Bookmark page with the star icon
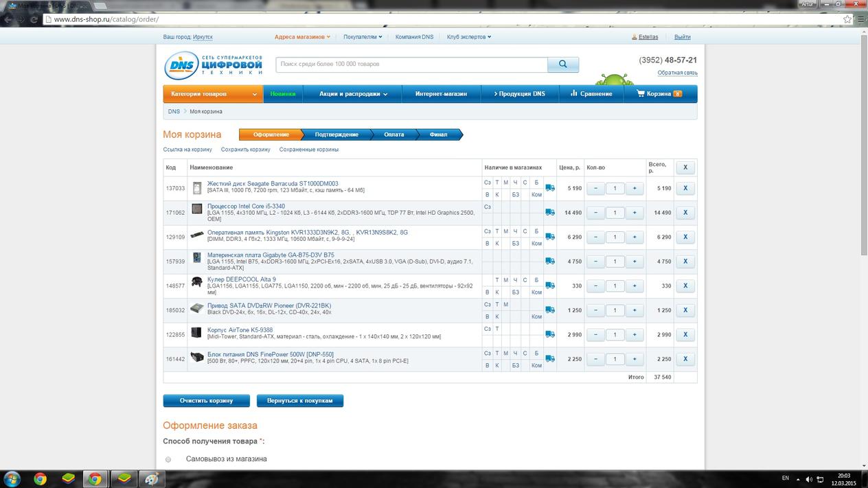 (847, 19)
